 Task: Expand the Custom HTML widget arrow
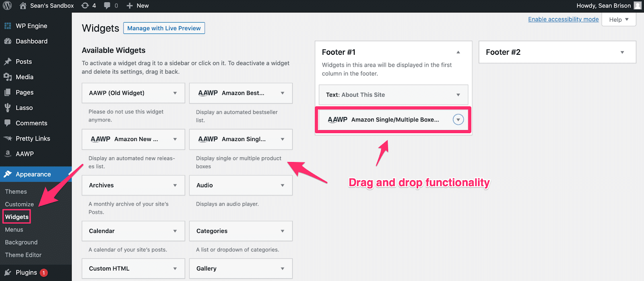(175, 269)
